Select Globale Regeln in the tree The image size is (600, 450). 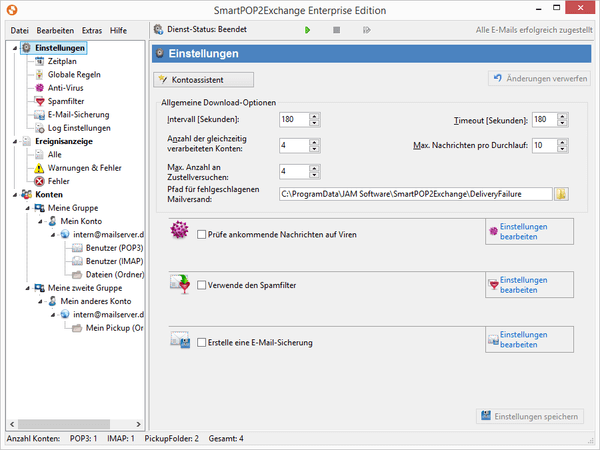point(74,75)
